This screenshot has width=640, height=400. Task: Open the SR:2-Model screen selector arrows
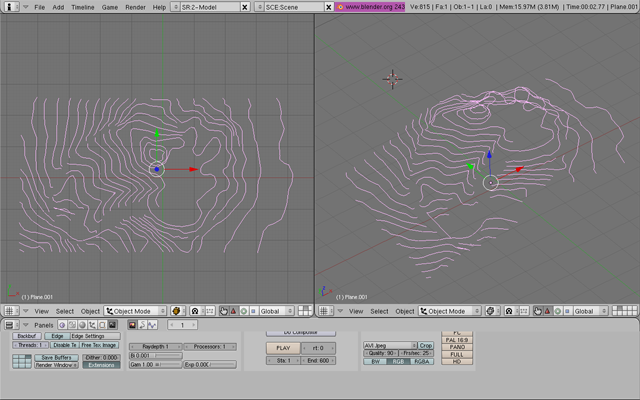175,7
